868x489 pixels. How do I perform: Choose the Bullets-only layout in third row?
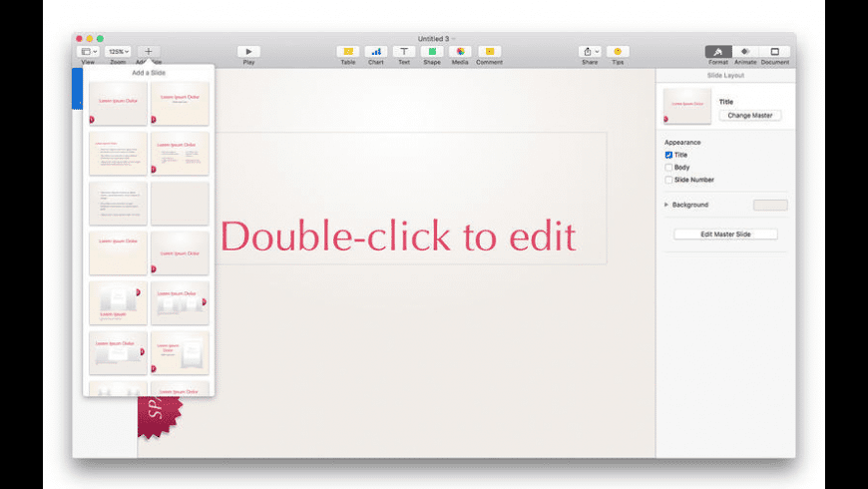coord(118,204)
